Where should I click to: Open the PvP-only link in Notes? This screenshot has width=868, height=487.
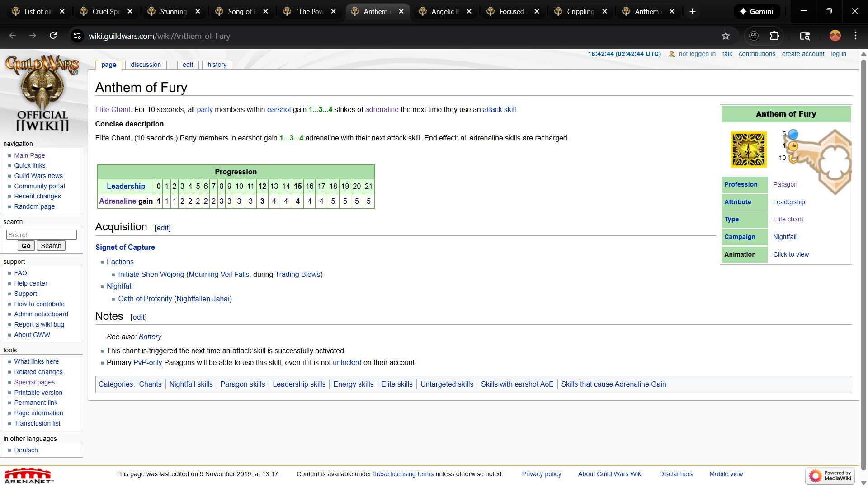[x=147, y=362]
